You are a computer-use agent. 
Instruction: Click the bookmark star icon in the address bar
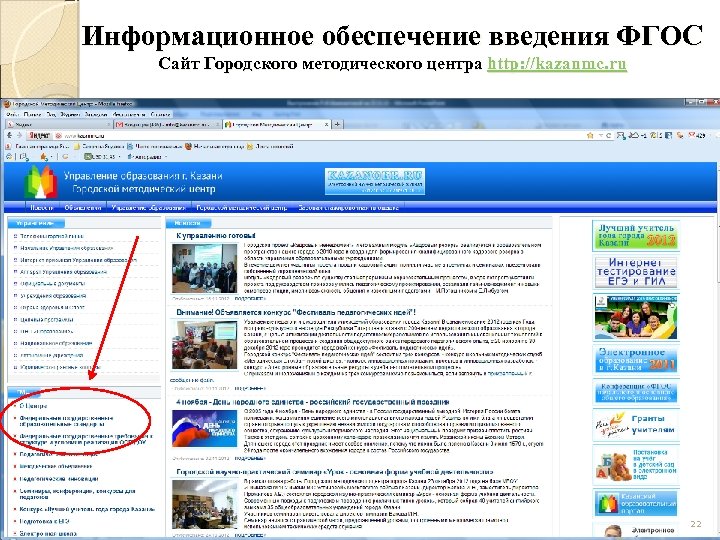[590, 135]
